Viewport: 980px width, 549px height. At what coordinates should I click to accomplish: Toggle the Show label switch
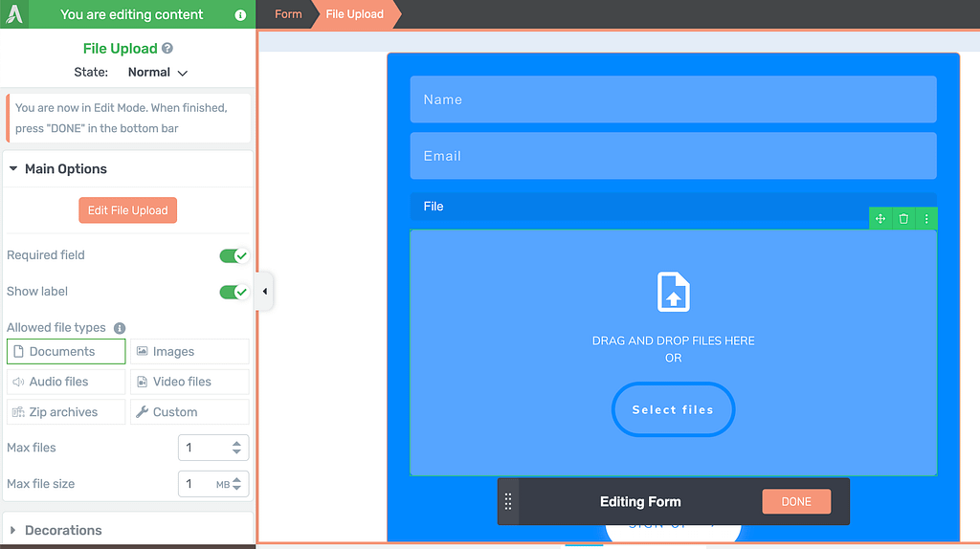point(234,292)
